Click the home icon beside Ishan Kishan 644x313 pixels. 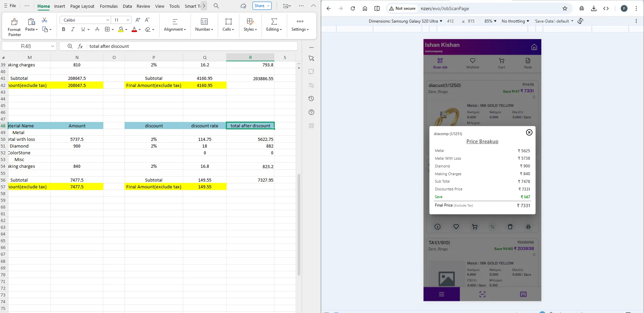[x=534, y=47]
